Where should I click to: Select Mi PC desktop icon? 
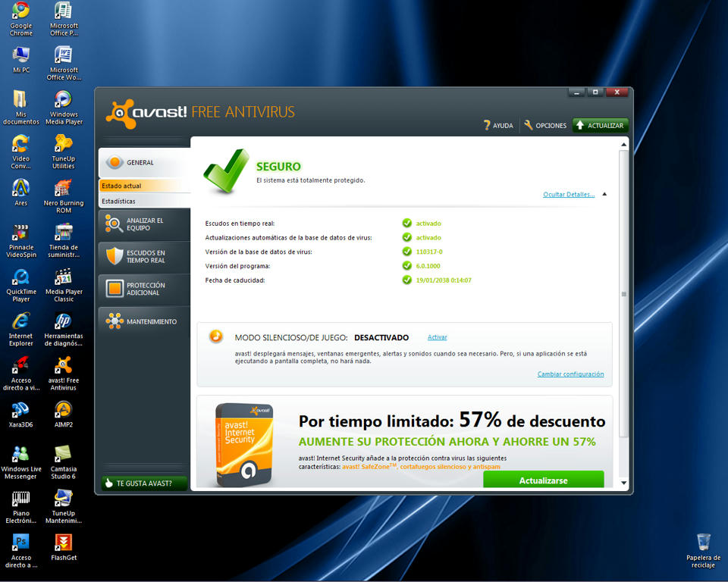[21, 60]
